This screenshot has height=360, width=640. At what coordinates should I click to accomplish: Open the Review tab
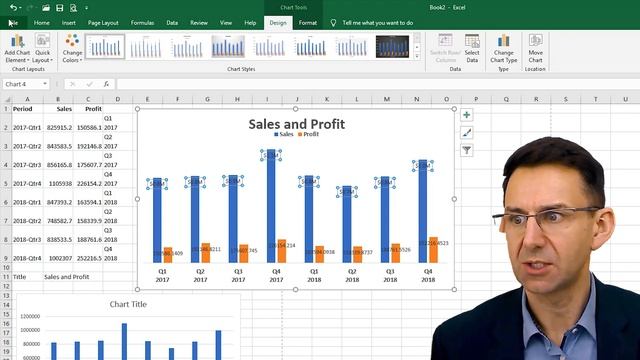pos(199,23)
